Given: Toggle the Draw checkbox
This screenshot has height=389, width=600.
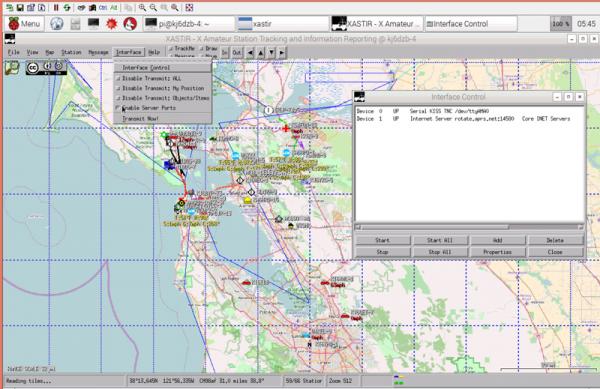Looking at the screenshot, I should tap(209, 49).
